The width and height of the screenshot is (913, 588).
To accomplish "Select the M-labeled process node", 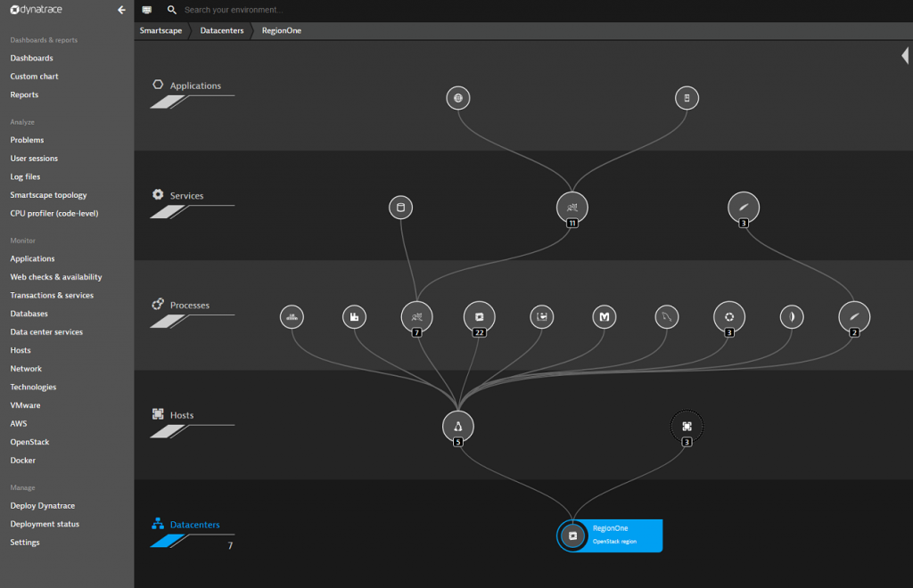I will click(x=605, y=317).
